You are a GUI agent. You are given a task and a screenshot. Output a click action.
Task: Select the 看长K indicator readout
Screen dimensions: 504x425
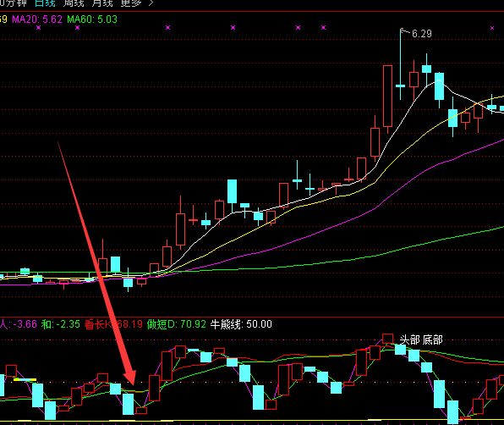pyautogui.click(x=113, y=324)
